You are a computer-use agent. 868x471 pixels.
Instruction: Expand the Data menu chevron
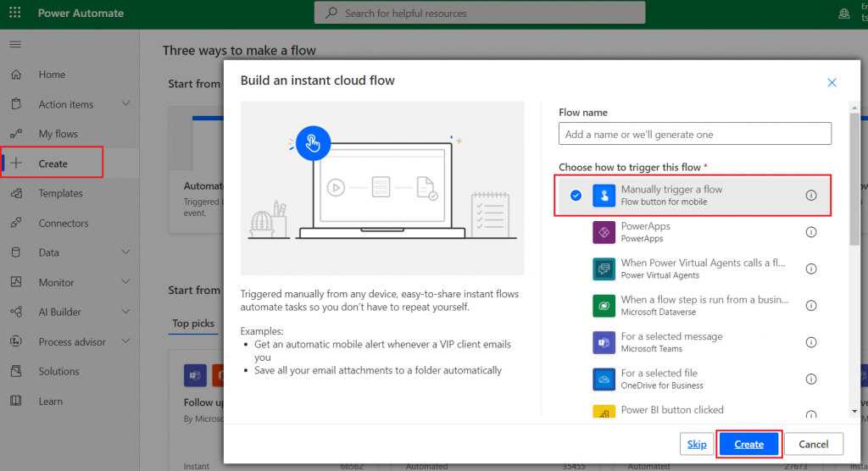point(125,252)
